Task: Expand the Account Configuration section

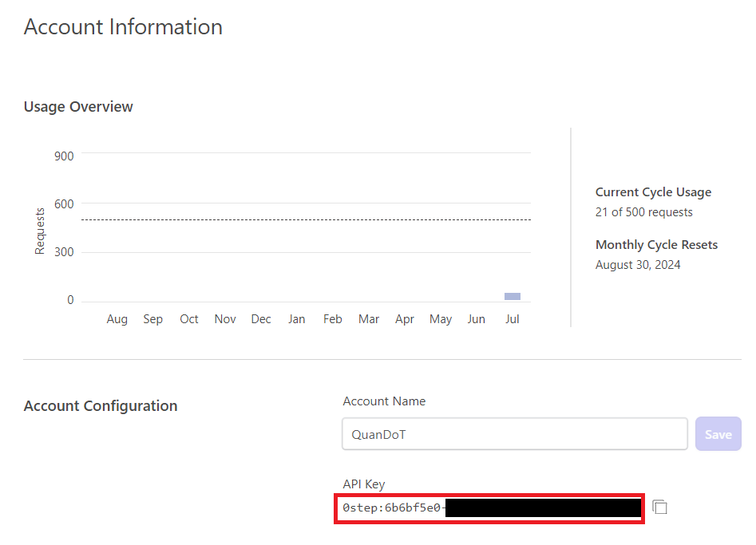Action: (101, 405)
